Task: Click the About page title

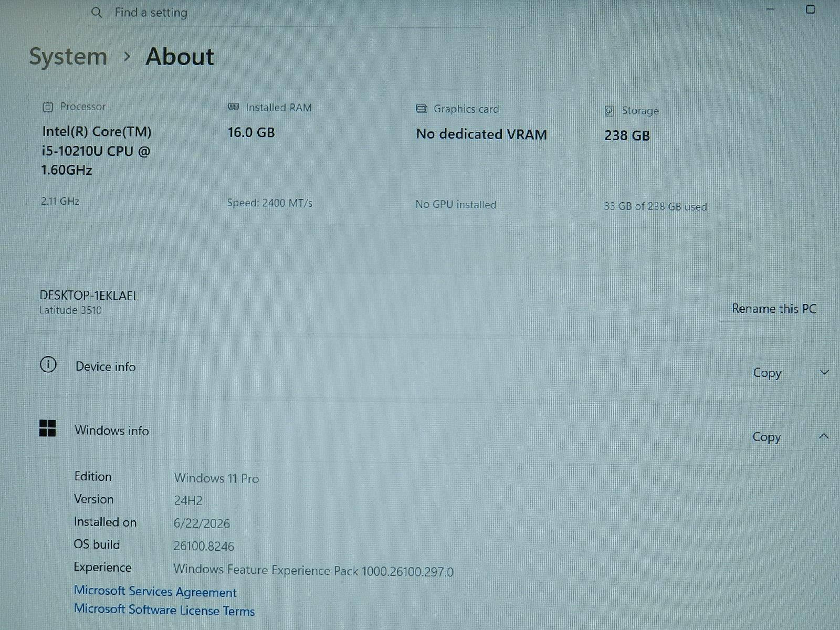Action: coord(180,57)
